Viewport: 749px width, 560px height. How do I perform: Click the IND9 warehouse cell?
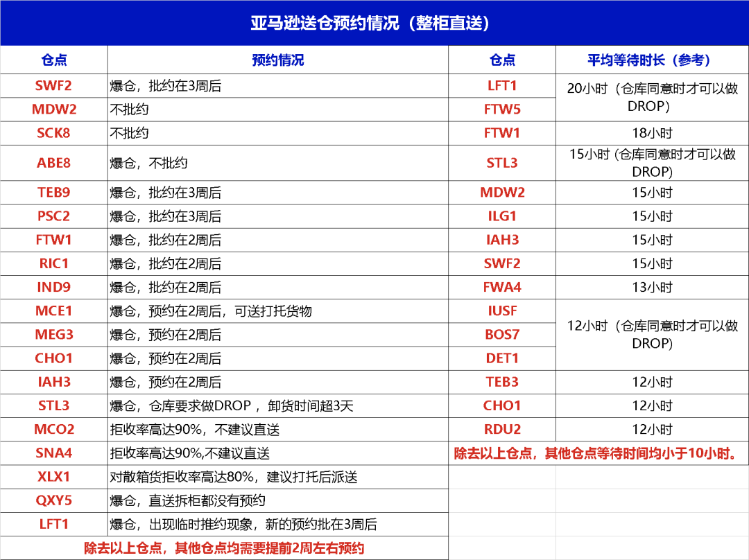pos(53,287)
